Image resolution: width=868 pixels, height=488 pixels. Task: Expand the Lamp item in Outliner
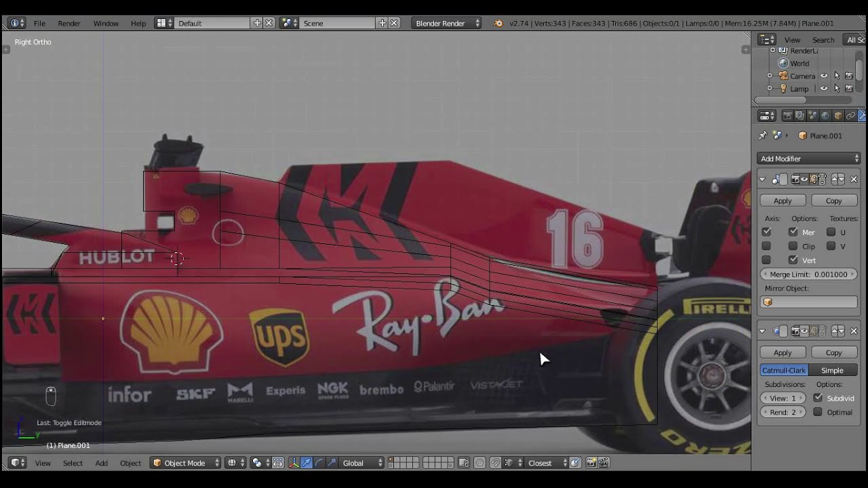click(x=770, y=89)
